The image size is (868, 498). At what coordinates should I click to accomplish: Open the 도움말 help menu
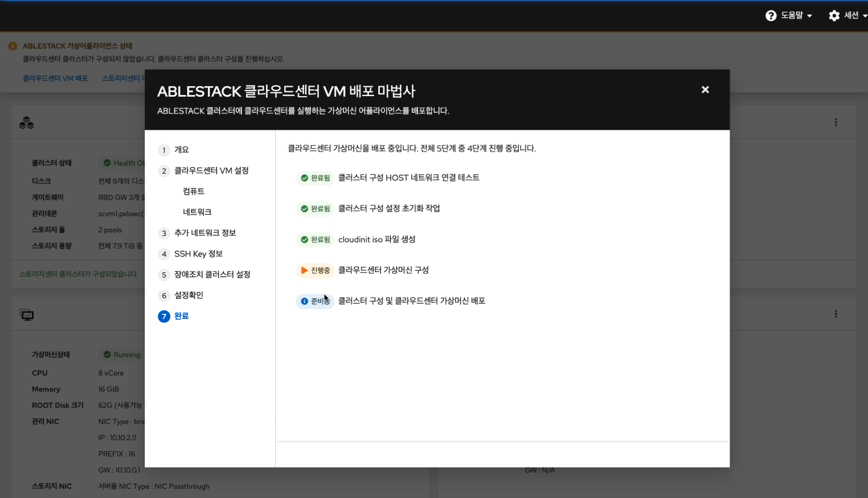[x=789, y=16]
